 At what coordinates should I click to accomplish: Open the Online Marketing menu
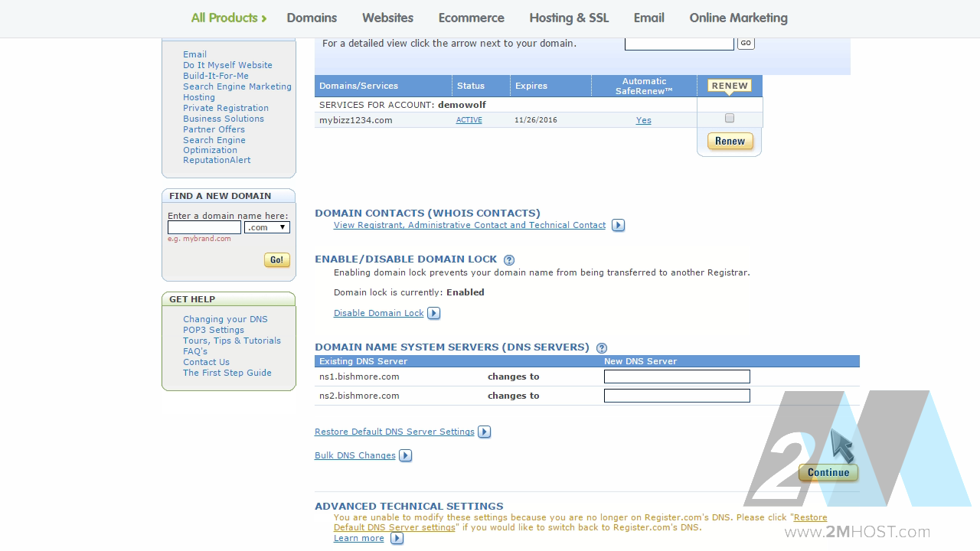[738, 18]
